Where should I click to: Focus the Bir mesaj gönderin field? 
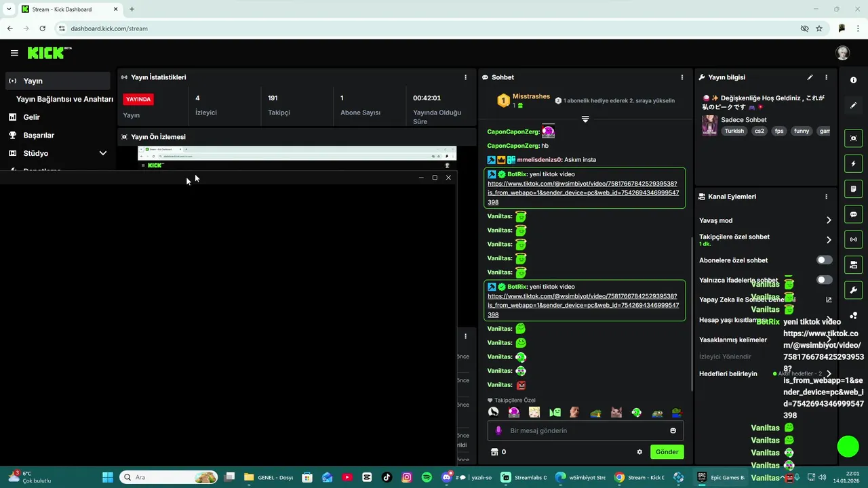pos(585,430)
